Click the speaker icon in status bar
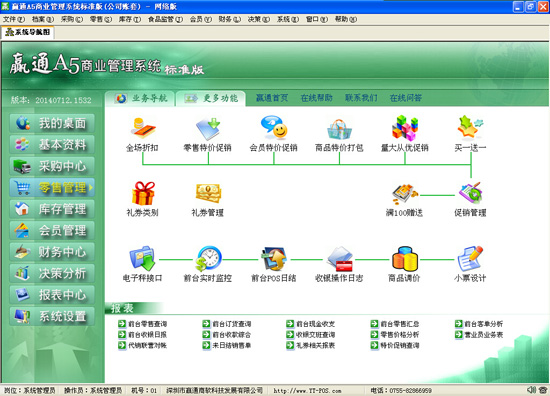Screen dimensions: 550x396 click(x=531, y=390)
